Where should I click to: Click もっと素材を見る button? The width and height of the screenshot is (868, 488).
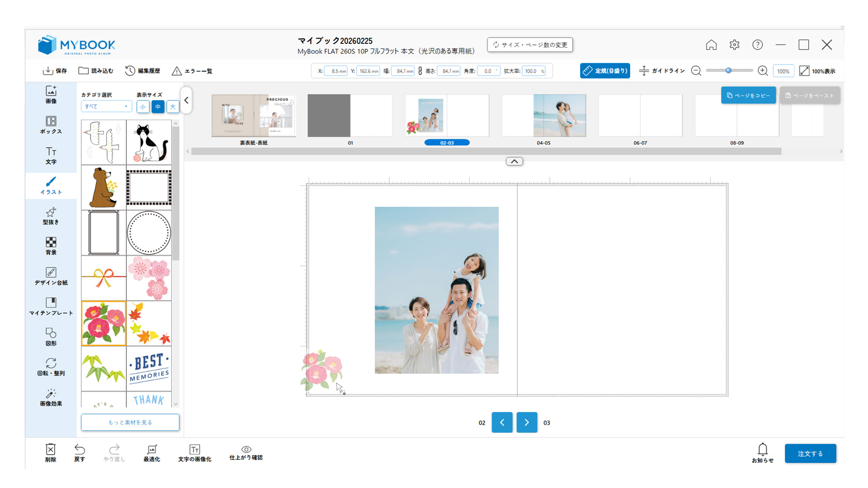pos(130,422)
